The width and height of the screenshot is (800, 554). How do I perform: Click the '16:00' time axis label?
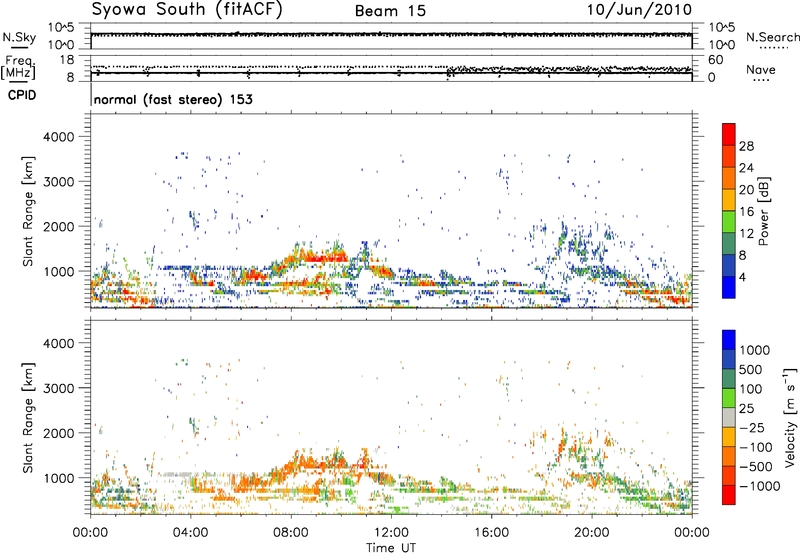tap(491, 533)
